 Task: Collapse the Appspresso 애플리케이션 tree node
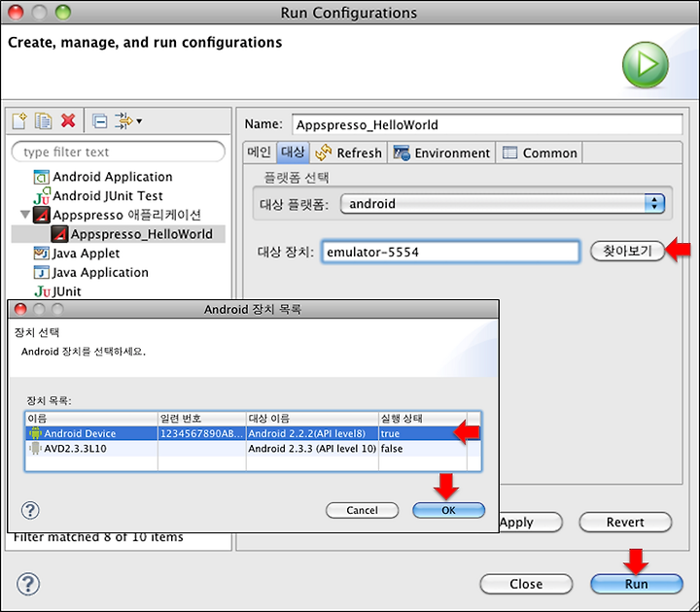[25, 215]
